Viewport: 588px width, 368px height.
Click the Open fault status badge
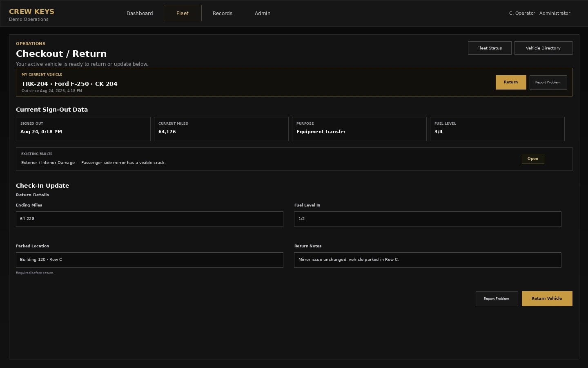pos(533,159)
